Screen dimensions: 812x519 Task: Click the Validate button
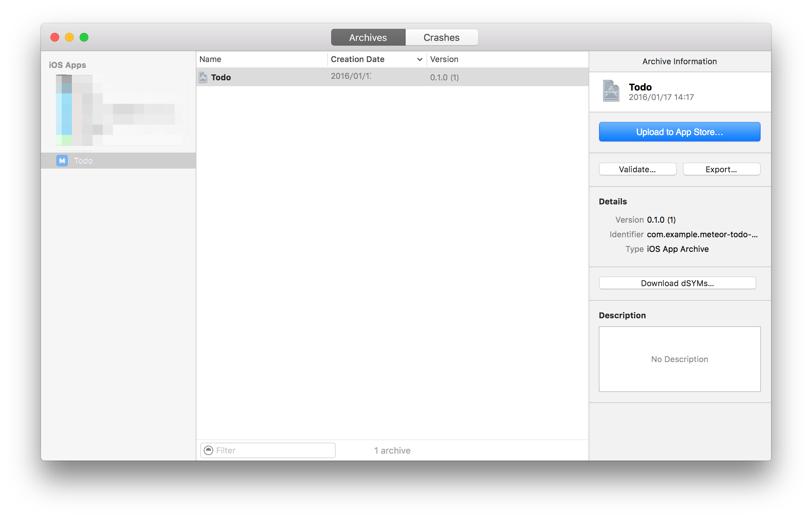(x=637, y=169)
